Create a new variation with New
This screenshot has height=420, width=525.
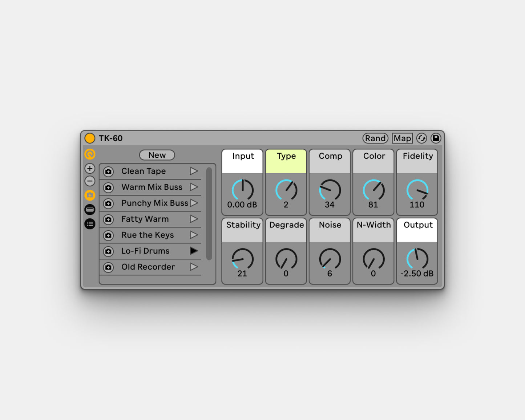click(x=157, y=155)
